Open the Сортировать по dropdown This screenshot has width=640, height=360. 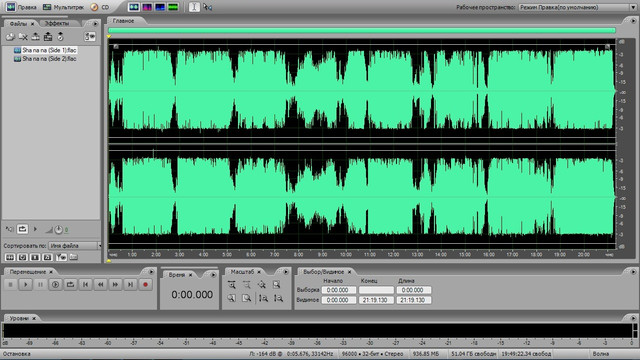tap(75, 246)
